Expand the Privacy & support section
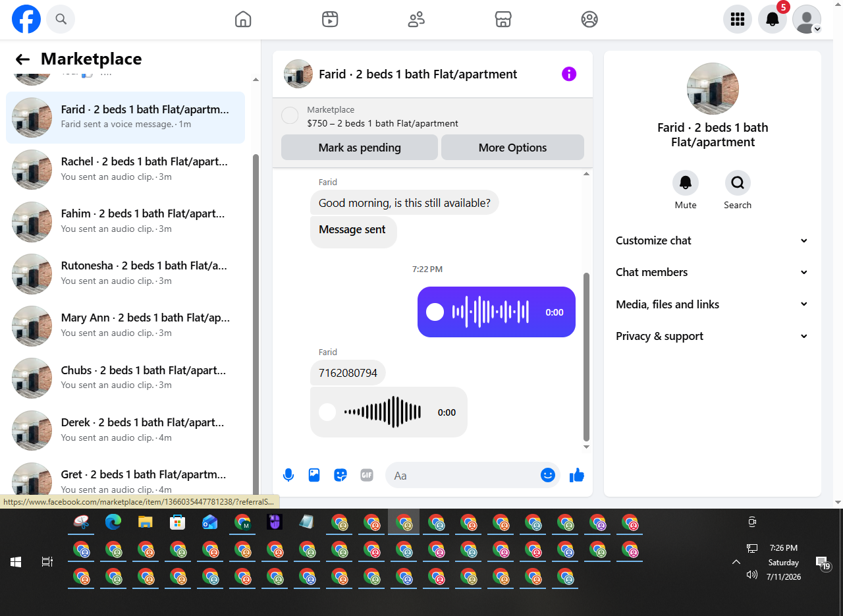 point(712,336)
